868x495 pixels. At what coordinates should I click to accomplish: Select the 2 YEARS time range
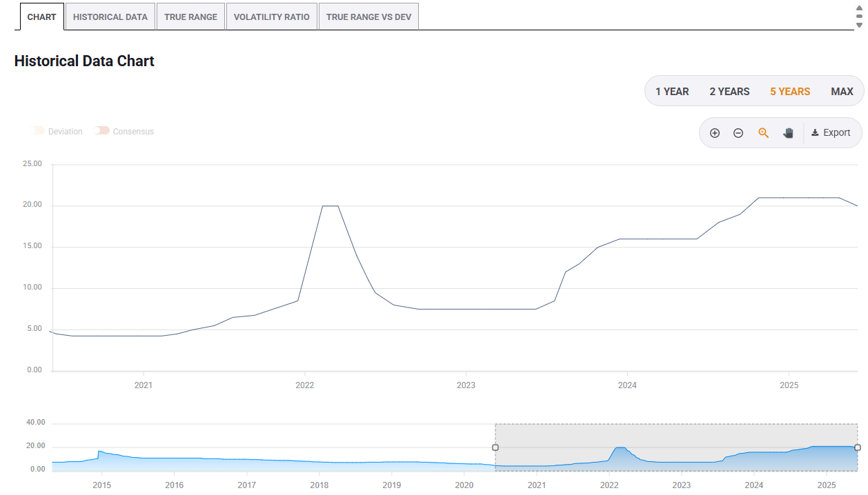(x=729, y=91)
